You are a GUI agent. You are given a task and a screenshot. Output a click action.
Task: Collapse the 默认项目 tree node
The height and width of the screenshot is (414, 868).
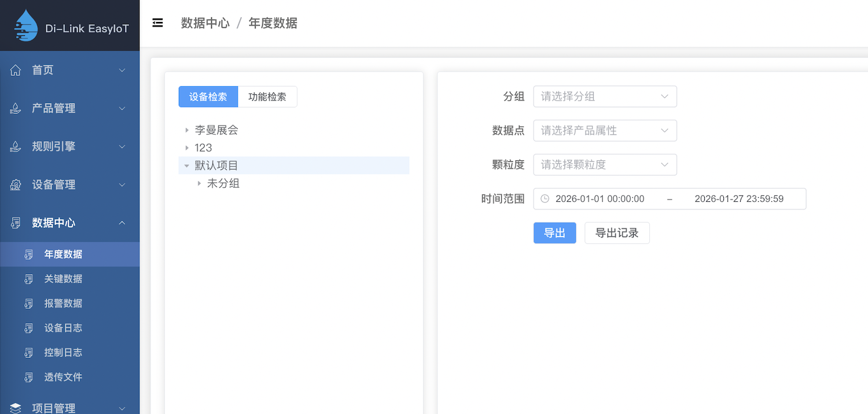pos(187,166)
